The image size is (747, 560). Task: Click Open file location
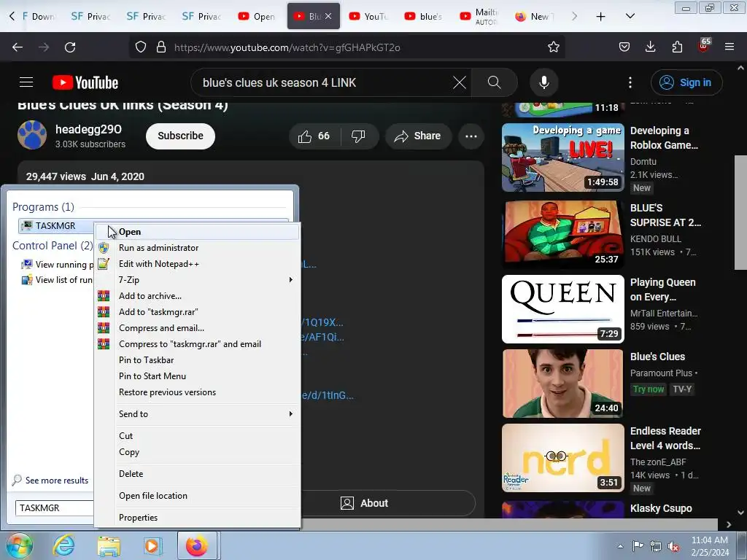(197, 496)
